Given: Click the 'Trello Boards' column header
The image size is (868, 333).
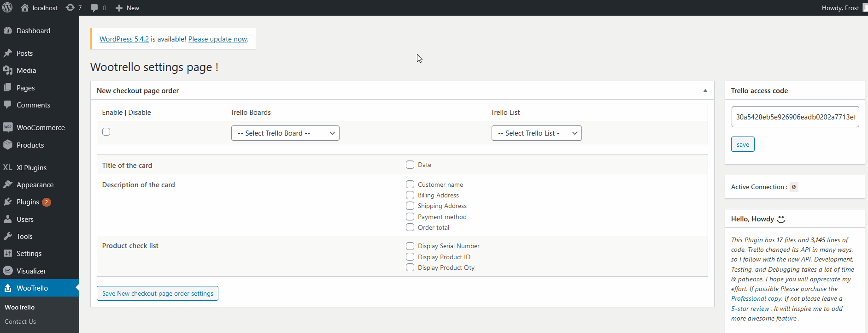Looking at the screenshot, I should 251,113.
